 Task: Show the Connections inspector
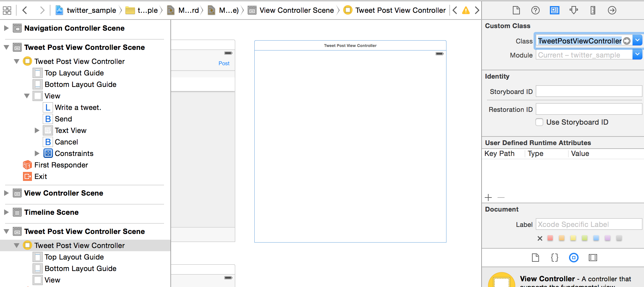(612, 10)
